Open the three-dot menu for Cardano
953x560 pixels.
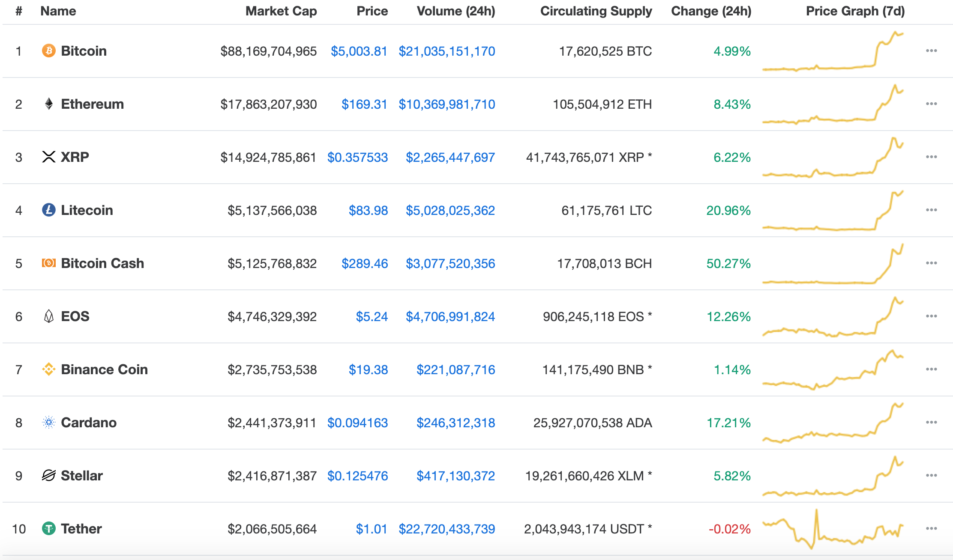click(x=931, y=422)
